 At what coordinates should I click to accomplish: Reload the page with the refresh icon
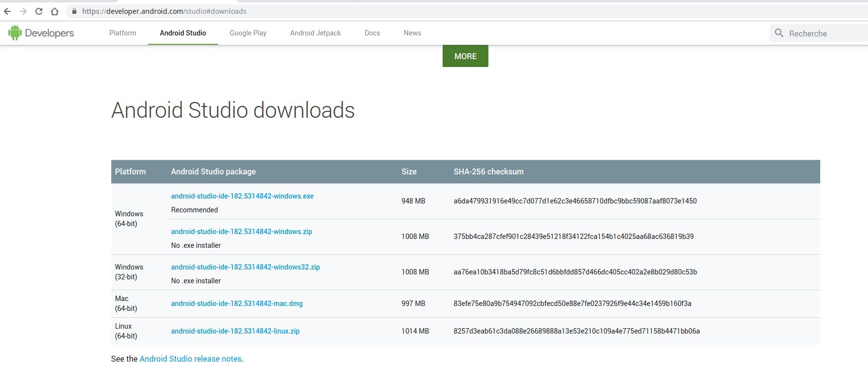click(x=39, y=11)
